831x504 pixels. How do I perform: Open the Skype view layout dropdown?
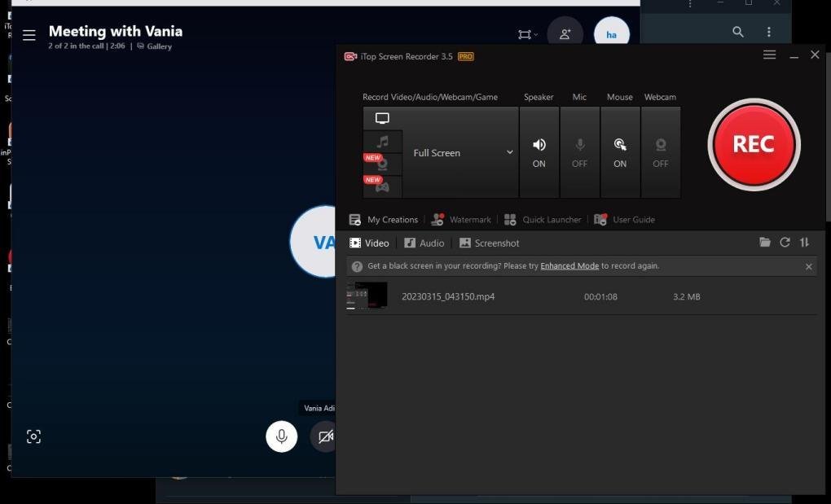tap(527, 34)
